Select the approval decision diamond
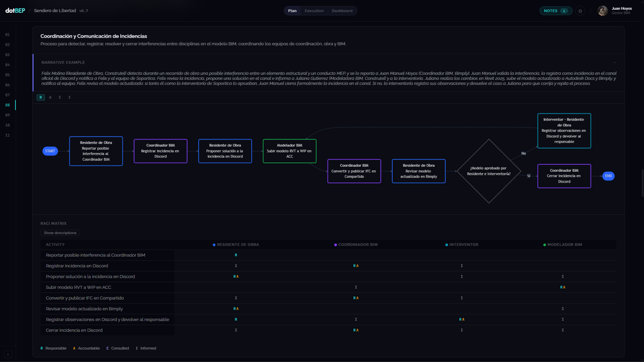Image resolution: width=644 pixels, height=362 pixels. (x=489, y=171)
